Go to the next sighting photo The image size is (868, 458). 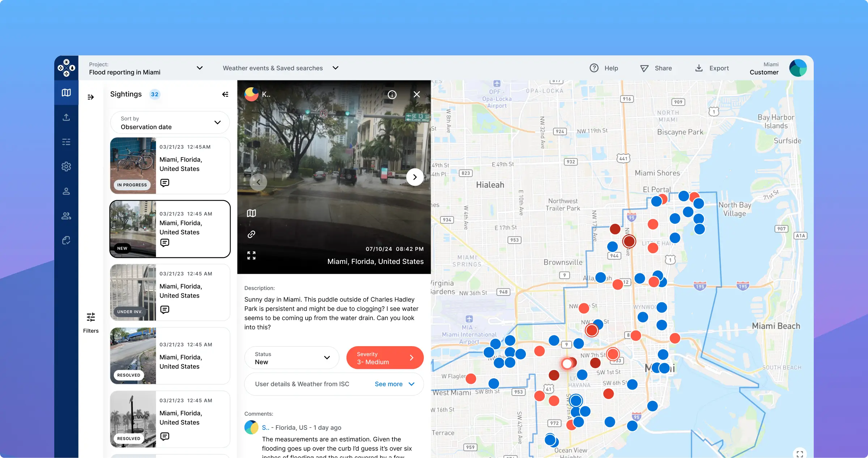coord(415,177)
